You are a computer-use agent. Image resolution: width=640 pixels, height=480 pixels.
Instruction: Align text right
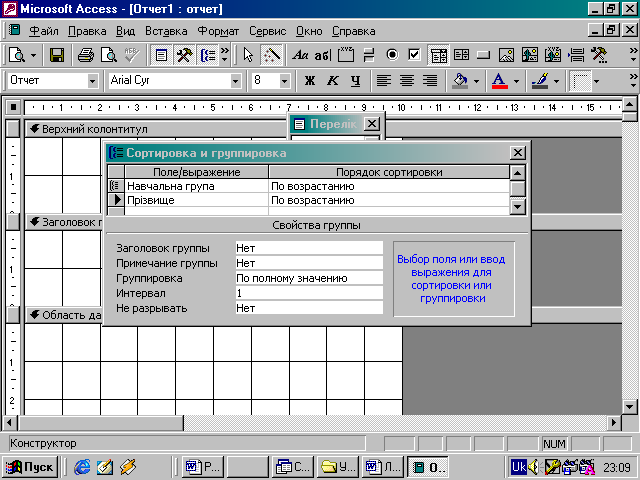coord(430,80)
